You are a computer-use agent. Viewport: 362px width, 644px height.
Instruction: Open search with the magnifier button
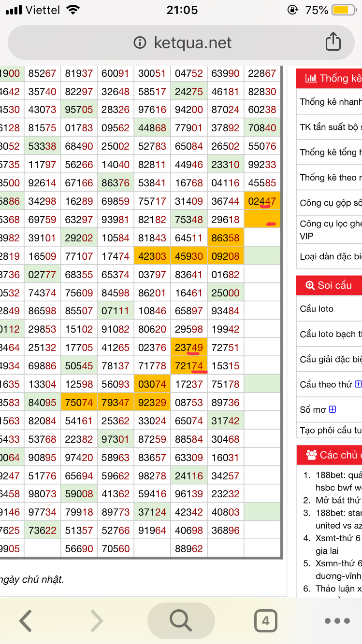coord(181,620)
